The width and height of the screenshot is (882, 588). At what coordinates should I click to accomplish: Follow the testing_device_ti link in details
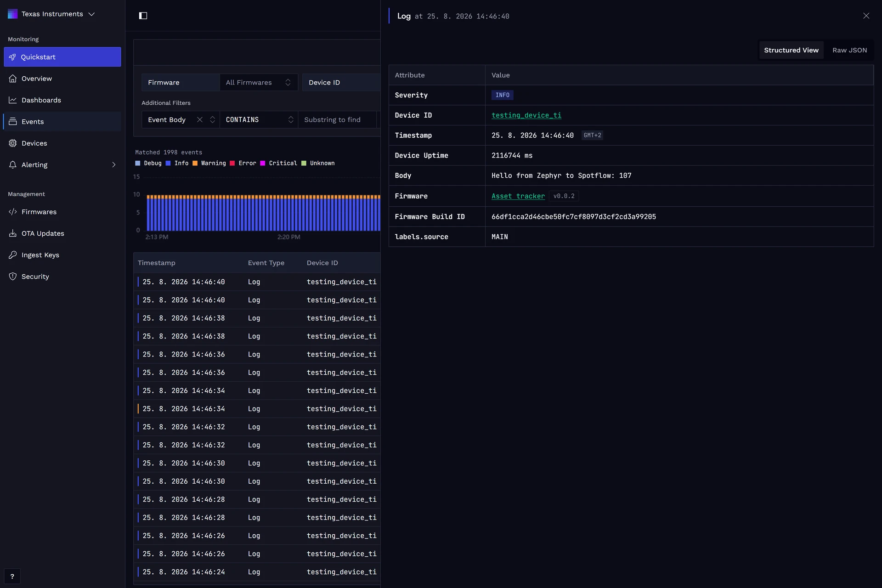(526, 115)
